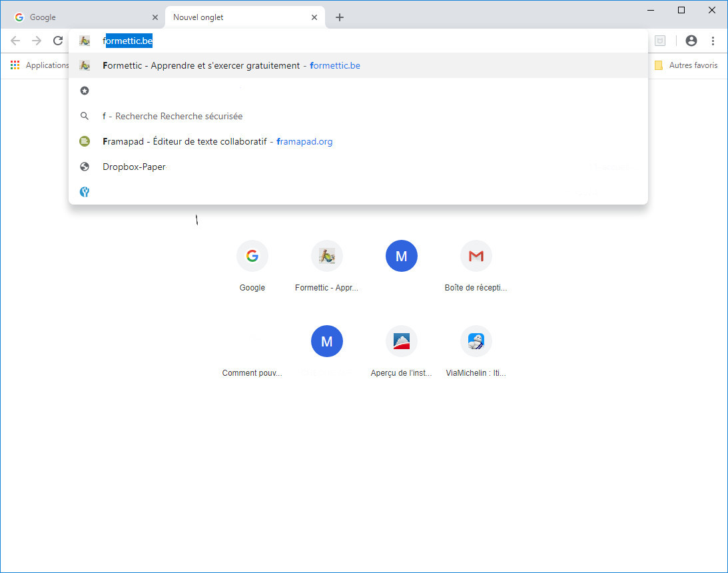
Task: Switch to the Google tab
Action: [83, 17]
